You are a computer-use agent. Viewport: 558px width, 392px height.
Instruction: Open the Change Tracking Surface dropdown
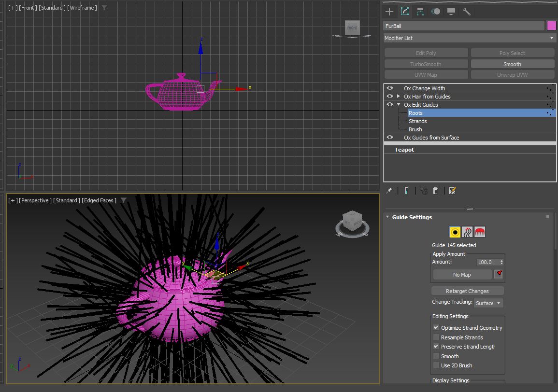coord(489,303)
